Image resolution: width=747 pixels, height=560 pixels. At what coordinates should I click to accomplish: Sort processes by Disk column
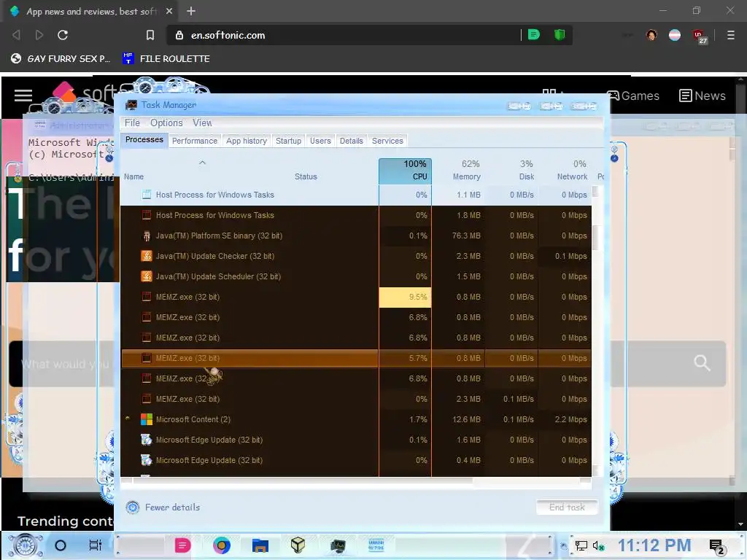tap(511, 171)
